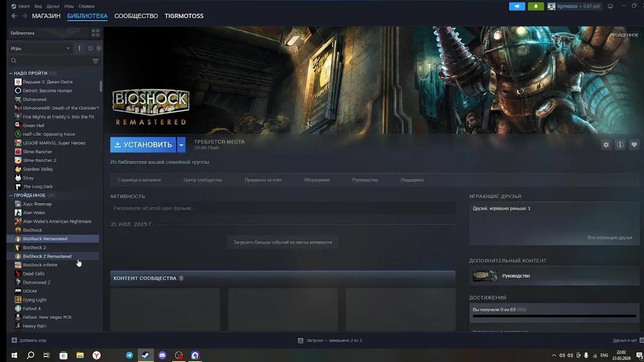This screenshot has height=362, width=644.
Task: Open the Друзья menu
Action: [53, 6]
